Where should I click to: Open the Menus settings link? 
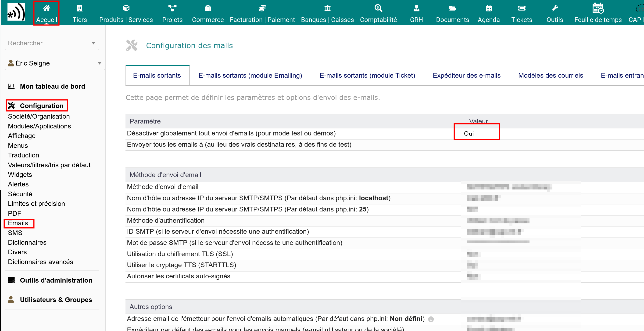tap(18, 145)
